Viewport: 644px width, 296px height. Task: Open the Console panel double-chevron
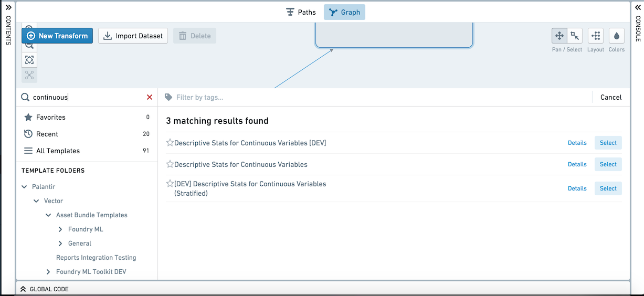click(x=638, y=7)
